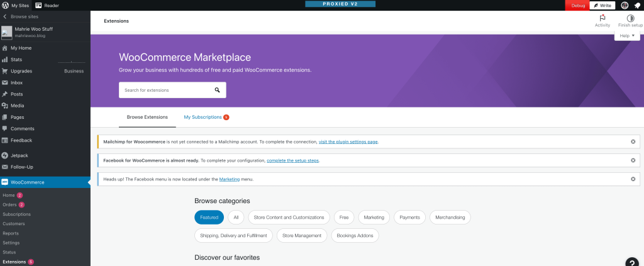
Task: Select the Store Management category filter
Action: point(302,236)
